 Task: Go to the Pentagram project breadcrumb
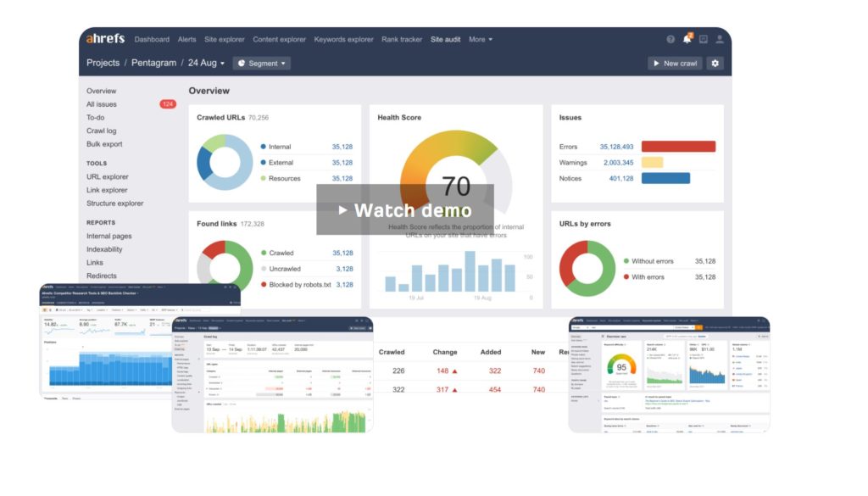pos(153,63)
